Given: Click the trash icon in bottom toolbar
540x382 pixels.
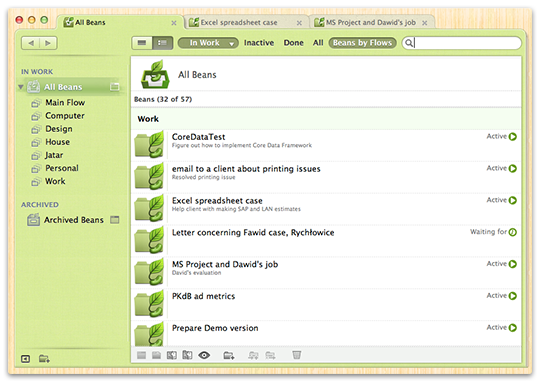Looking at the screenshot, I should [297, 355].
